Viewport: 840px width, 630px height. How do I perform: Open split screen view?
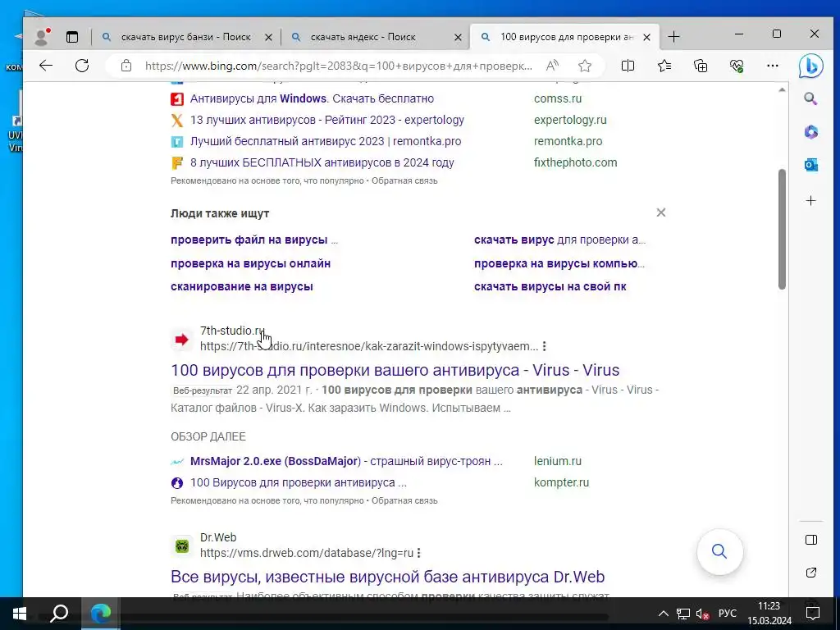pos(628,66)
